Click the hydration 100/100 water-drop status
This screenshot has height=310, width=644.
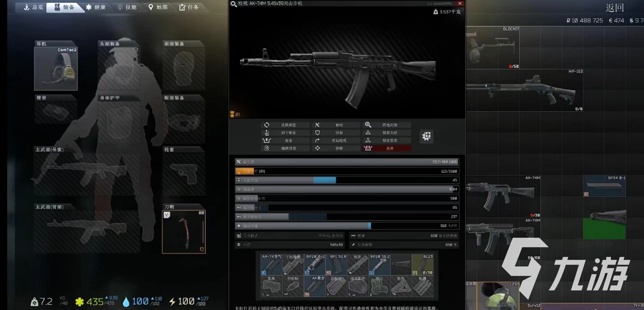coord(142,302)
